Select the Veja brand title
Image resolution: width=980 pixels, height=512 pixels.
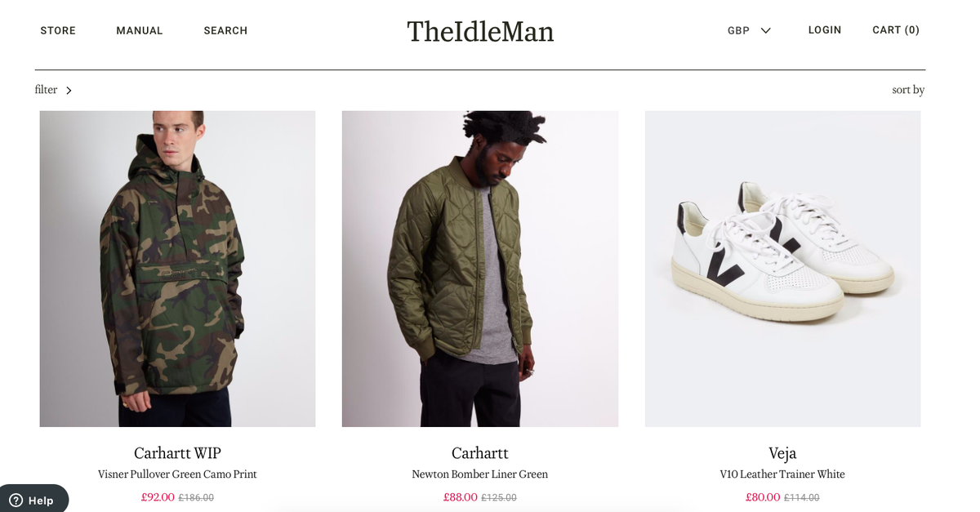[782, 453]
